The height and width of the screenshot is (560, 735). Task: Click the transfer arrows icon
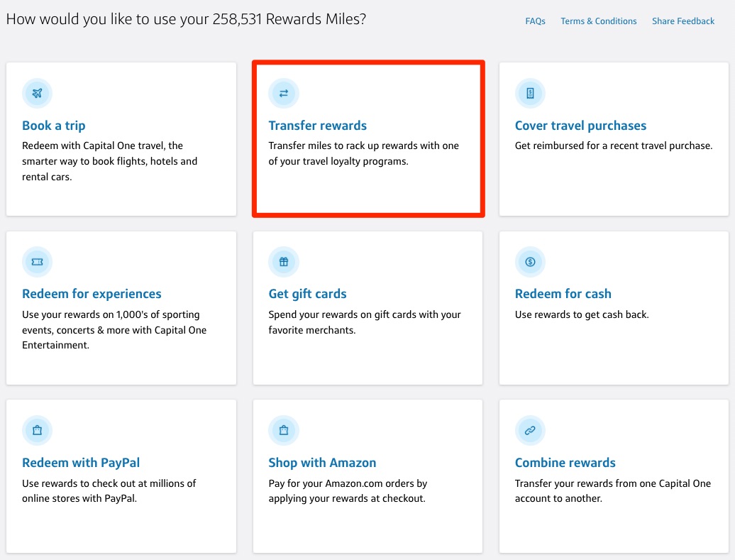284,94
